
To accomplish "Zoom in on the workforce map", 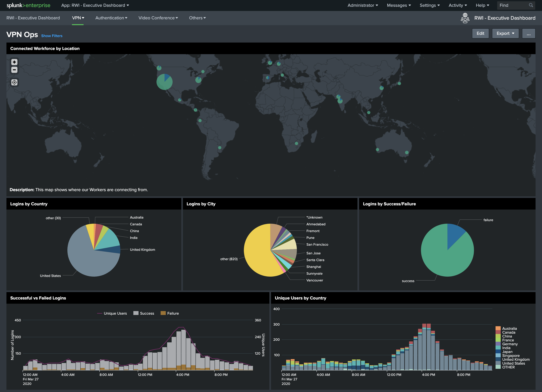I will click(14, 62).
